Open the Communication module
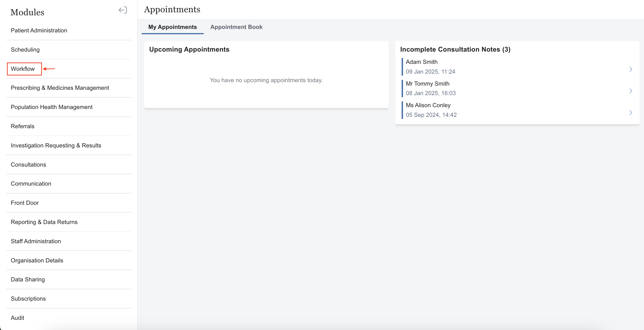The image size is (644, 330). point(31,184)
